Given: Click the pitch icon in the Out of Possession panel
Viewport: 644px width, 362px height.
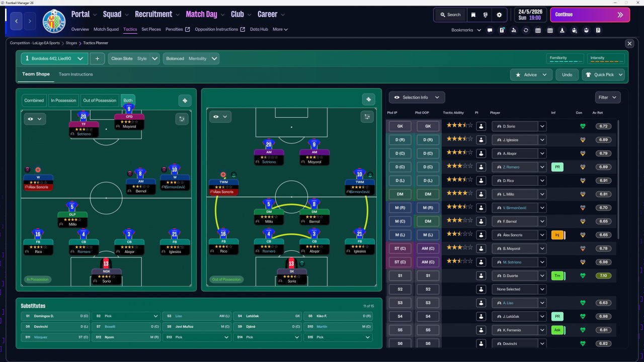Looking at the screenshot, I should coord(368,99).
